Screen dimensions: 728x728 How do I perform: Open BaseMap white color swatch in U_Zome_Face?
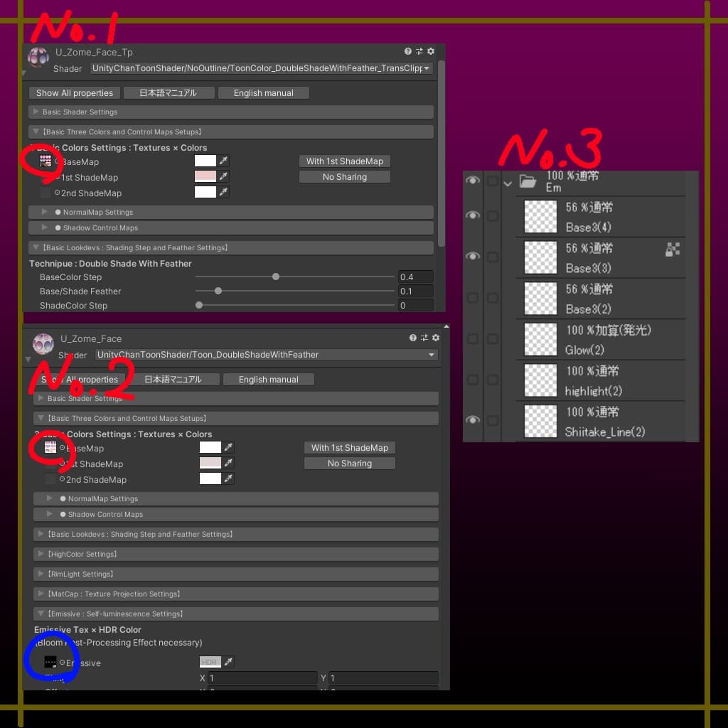pyautogui.click(x=210, y=447)
